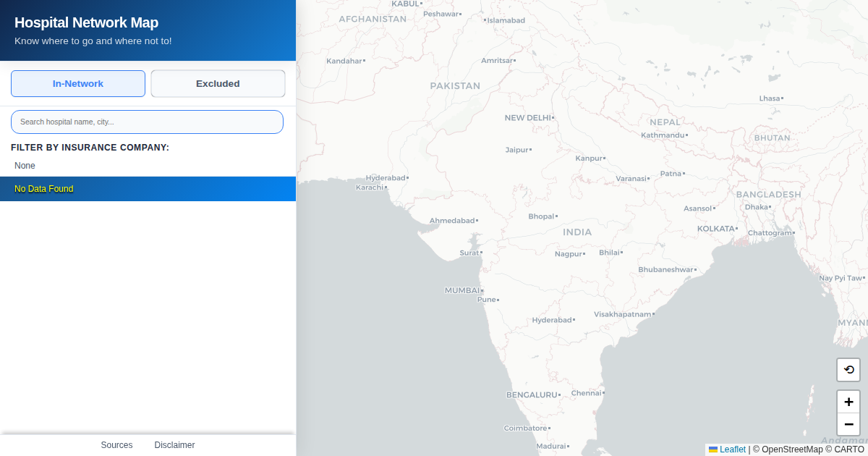
Task: Click the OpenStreetMap attribution text
Action: 790,449
